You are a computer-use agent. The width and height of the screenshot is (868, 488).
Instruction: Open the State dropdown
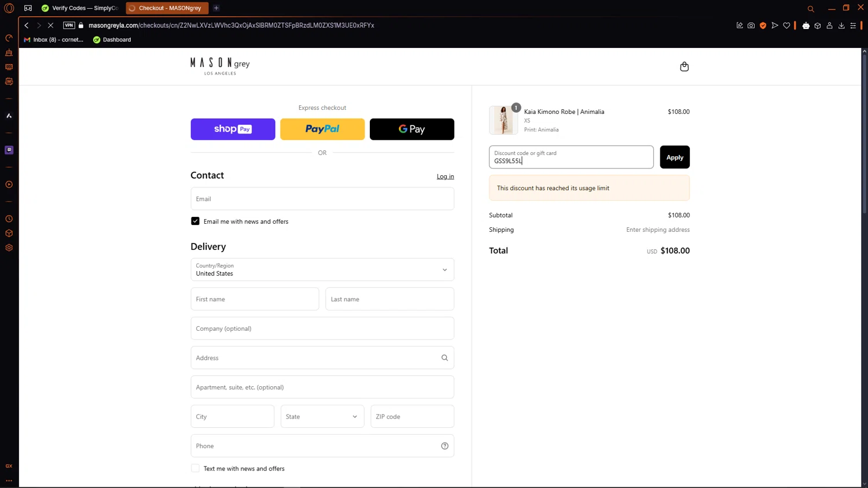[322, 416]
